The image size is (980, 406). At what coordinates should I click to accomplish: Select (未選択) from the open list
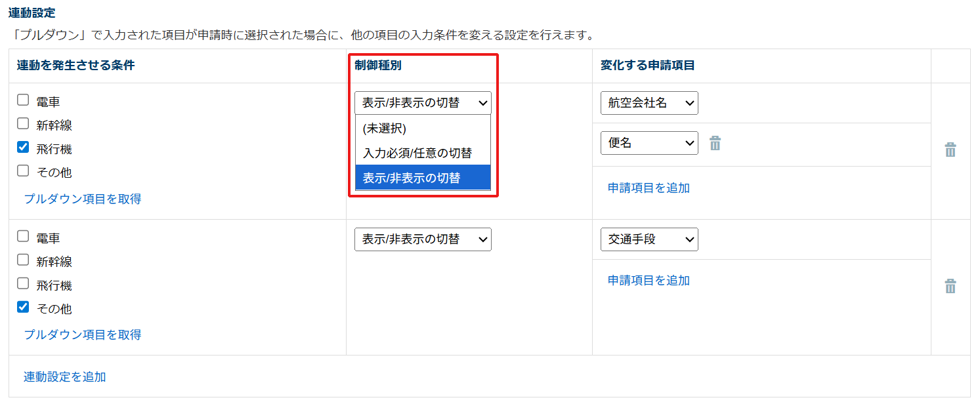423,129
